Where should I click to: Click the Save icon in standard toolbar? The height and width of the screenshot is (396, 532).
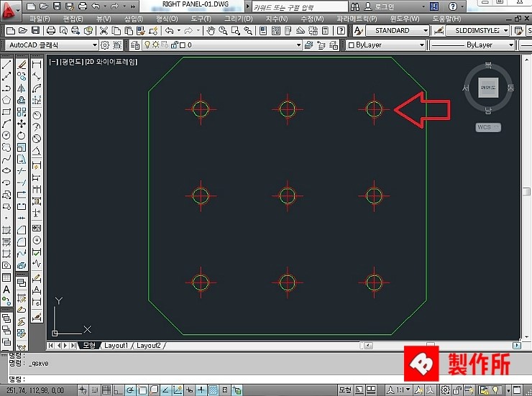tap(35, 31)
